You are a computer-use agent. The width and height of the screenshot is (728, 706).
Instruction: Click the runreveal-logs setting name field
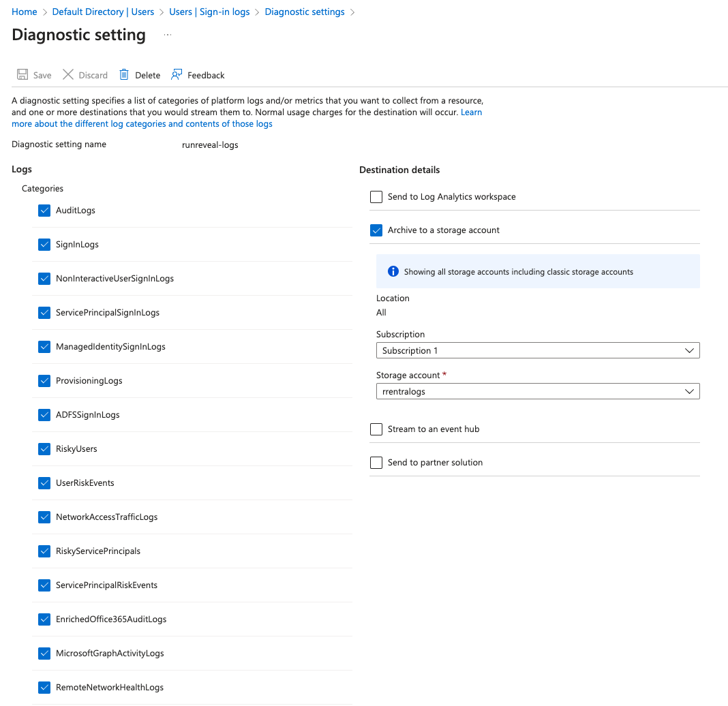coord(210,145)
